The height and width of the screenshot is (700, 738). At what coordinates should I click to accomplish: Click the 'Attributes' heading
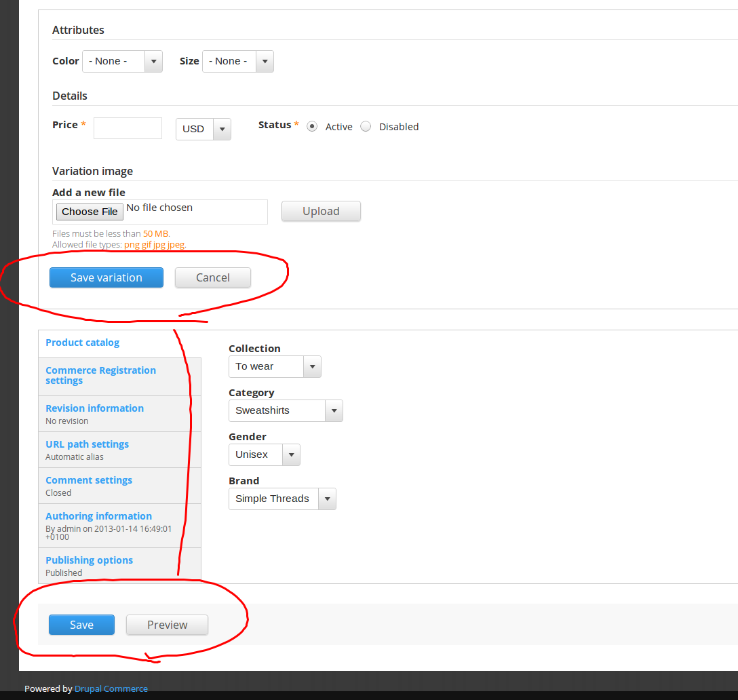78,30
